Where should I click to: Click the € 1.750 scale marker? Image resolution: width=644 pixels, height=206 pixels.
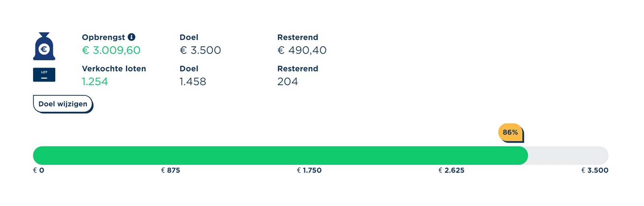point(309,170)
